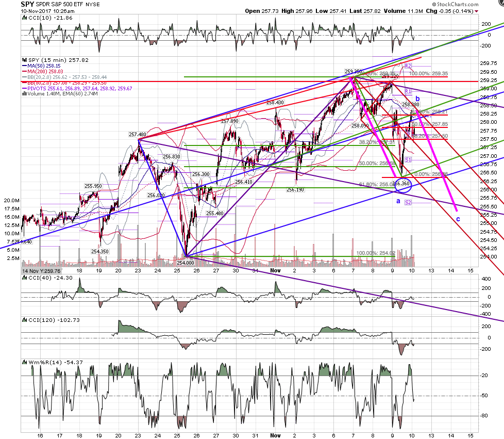Screen dimensions: 504x439
Task: Click the Last 257.82 value
Action: [x=365, y=11]
